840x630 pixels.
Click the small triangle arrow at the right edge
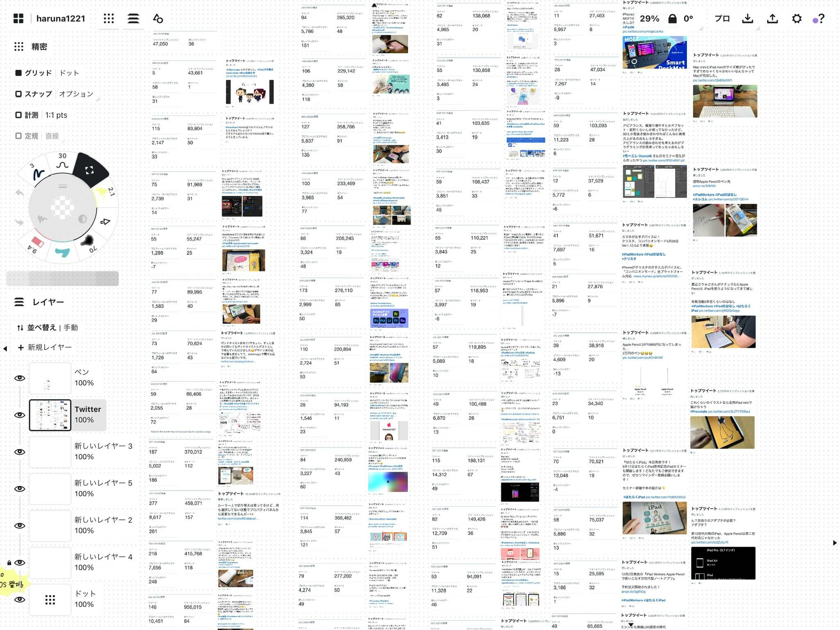(x=835, y=543)
